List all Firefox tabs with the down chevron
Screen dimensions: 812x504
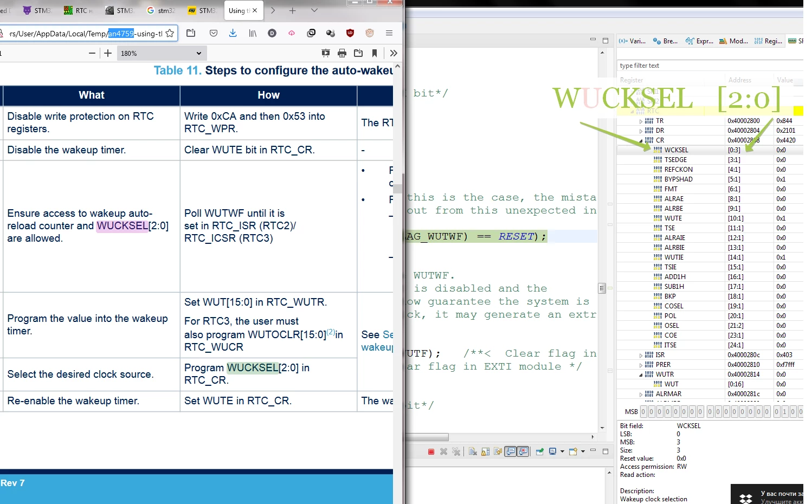[x=314, y=10]
